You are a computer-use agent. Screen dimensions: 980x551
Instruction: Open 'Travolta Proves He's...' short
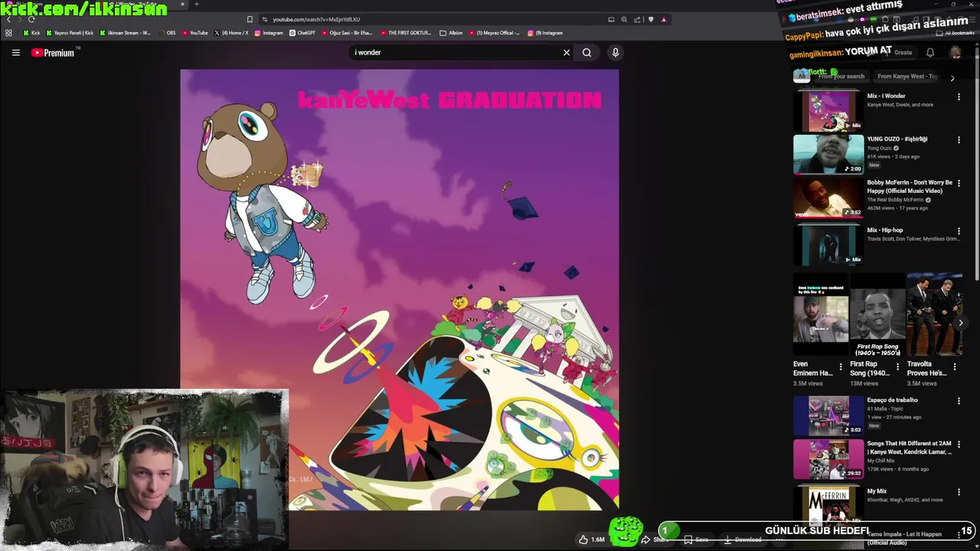pos(934,315)
